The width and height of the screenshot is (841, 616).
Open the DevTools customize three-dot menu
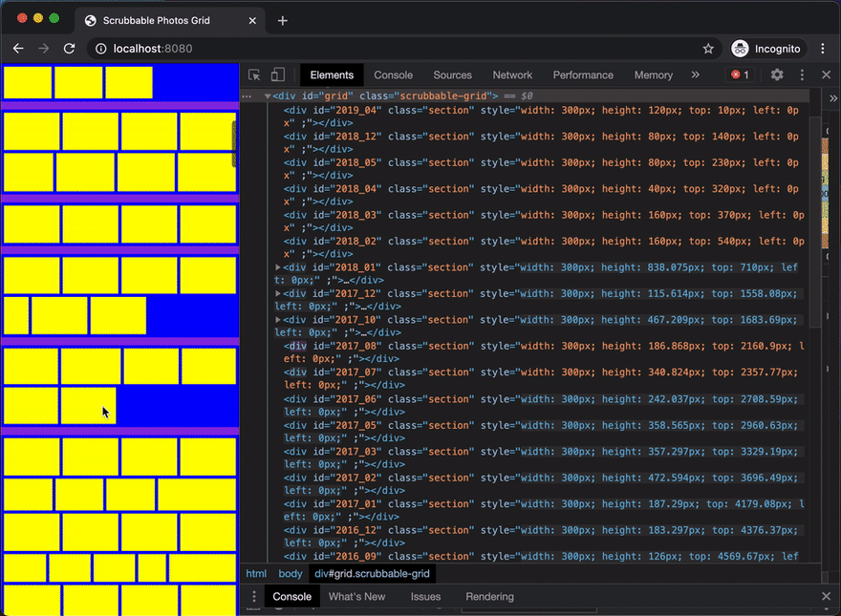pyautogui.click(x=802, y=75)
